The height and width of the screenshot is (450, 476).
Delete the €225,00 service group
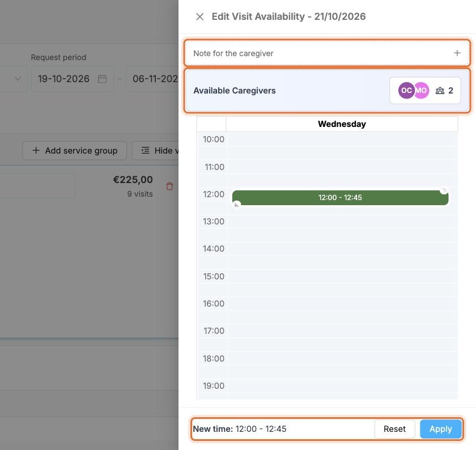169,186
